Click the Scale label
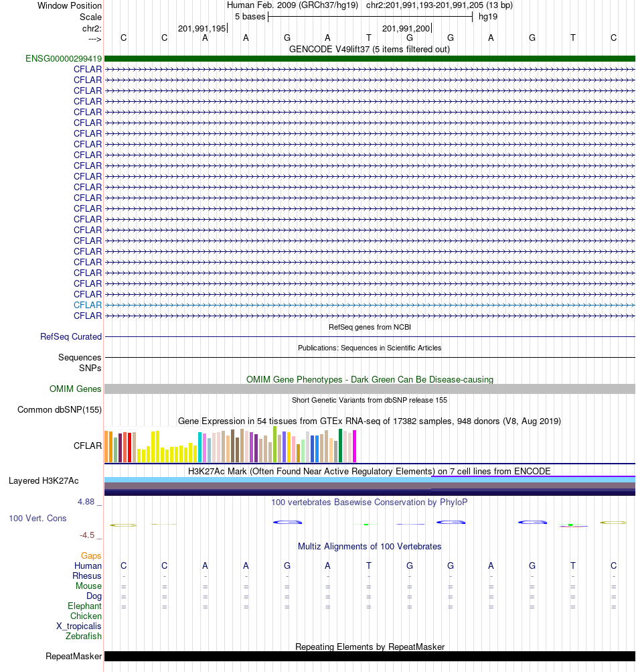 pyautogui.click(x=90, y=17)
